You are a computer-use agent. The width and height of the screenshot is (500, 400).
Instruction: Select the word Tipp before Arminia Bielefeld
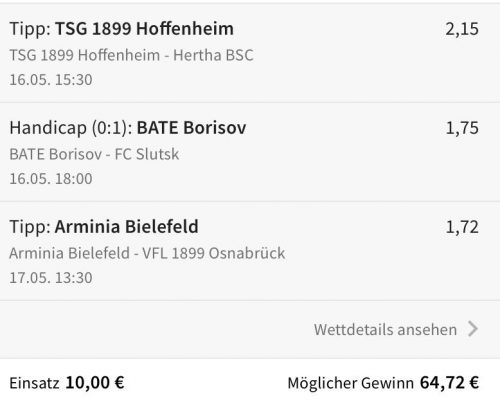pyautogui.click(x=30, y=227)
